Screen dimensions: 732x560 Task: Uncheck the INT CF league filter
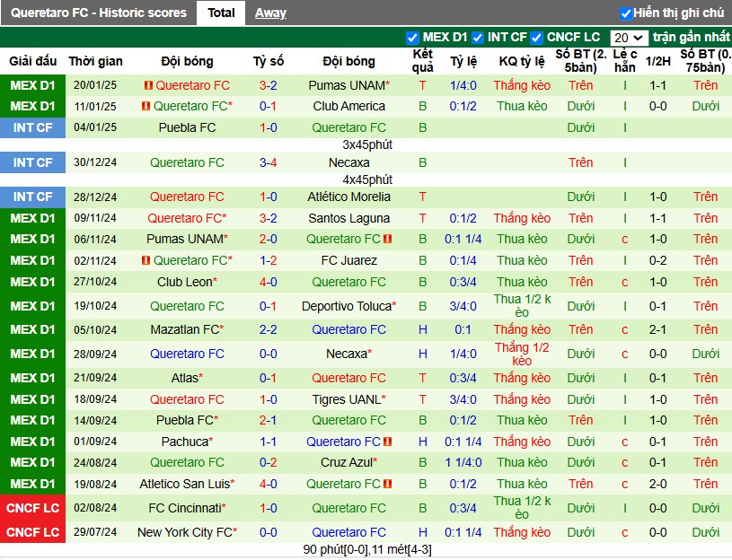(478, 38)
